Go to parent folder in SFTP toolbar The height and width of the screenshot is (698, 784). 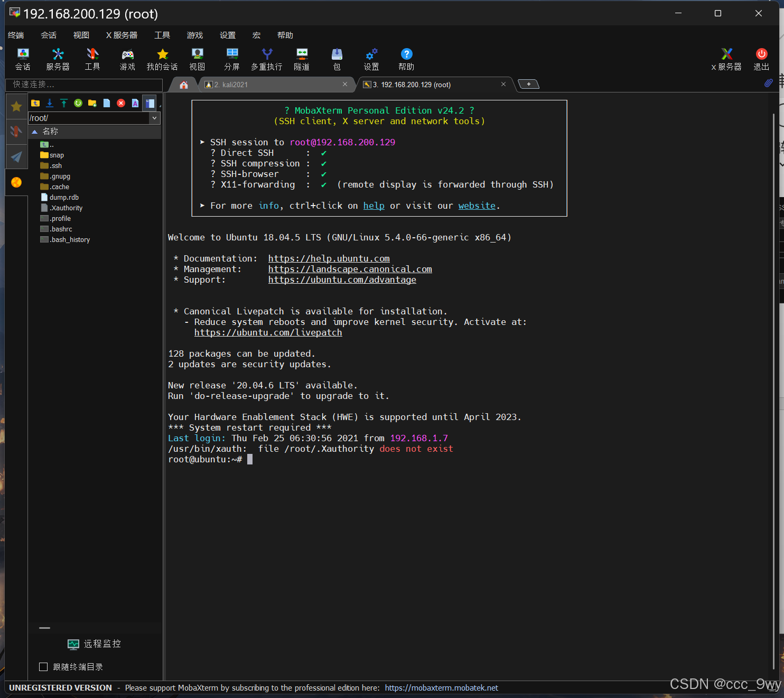point(35,103)
